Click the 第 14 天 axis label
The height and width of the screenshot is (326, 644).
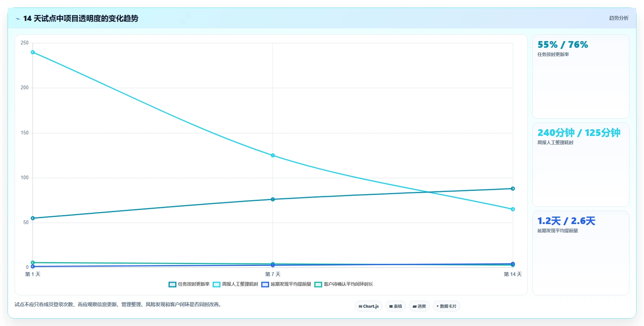513,274
